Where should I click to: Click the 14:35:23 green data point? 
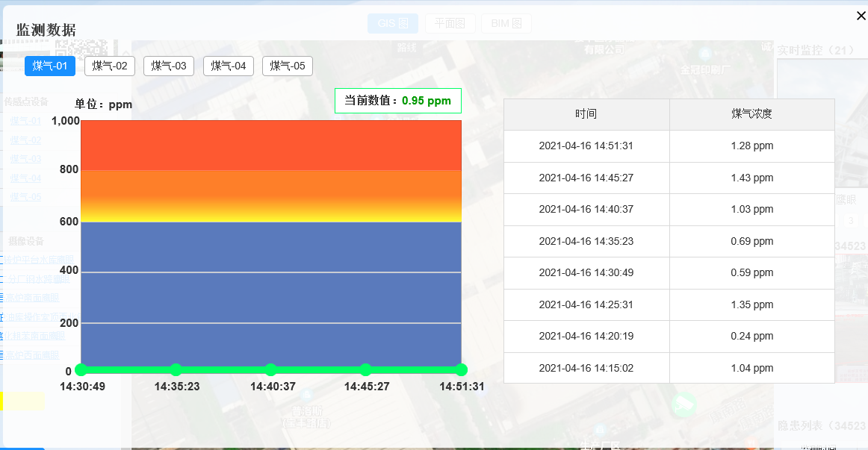pyautogui.click(x=176, y=370)
